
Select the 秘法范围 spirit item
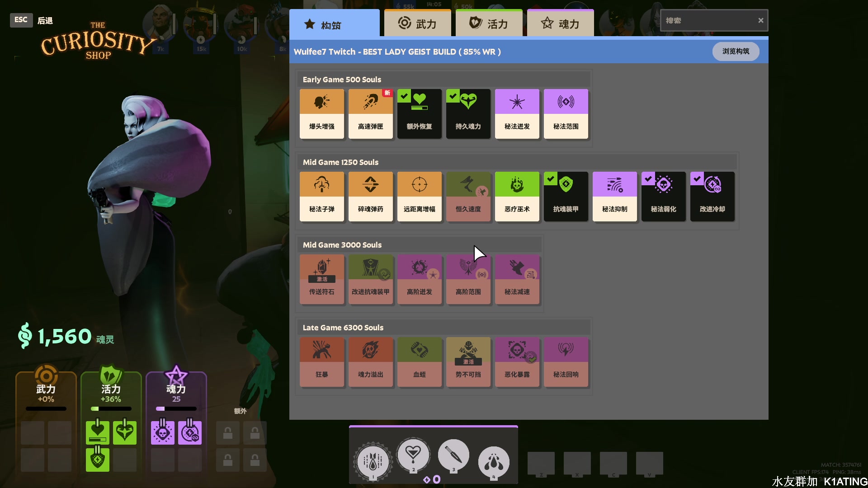566,114
